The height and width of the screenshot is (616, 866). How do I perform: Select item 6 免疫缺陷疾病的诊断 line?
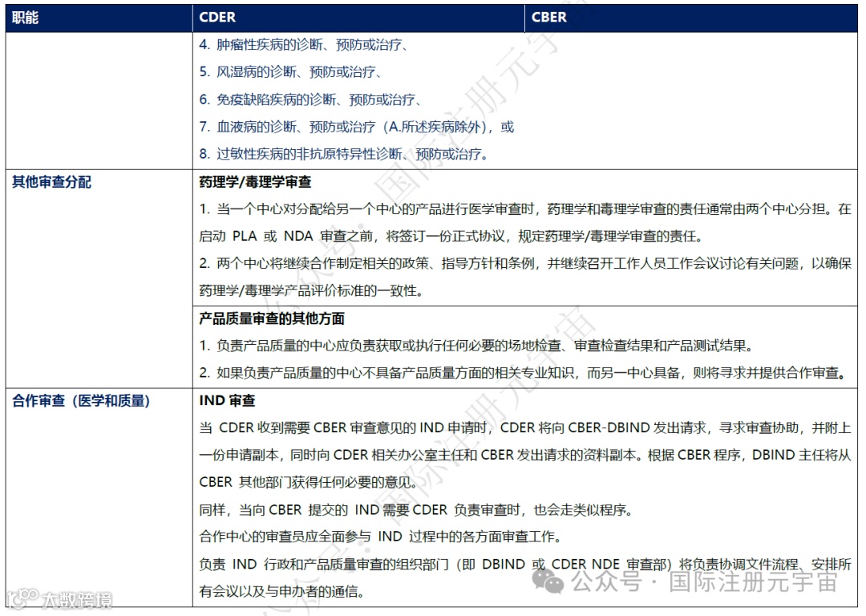[x=310, y=99]
